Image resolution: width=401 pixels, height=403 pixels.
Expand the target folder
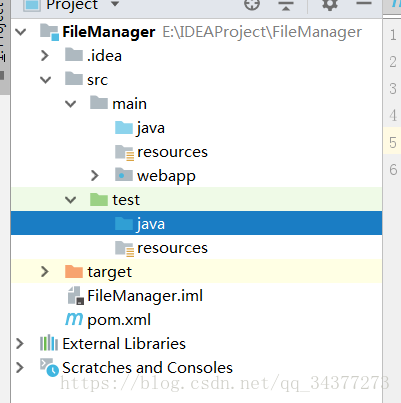click(45, 272)
